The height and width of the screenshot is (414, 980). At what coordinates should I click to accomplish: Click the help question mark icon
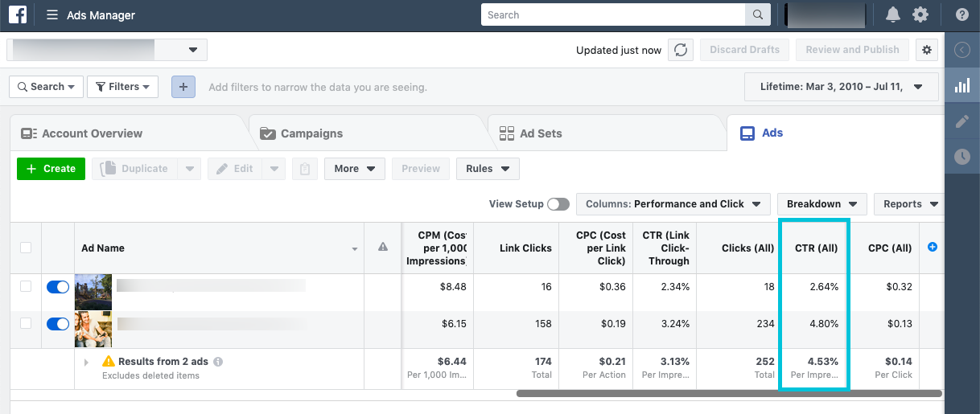click(961, 15)
